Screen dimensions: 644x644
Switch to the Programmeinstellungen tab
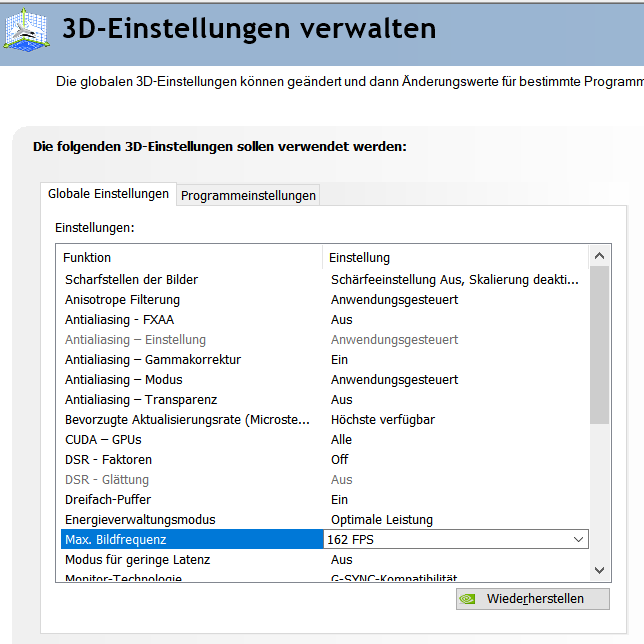(248, 196)
